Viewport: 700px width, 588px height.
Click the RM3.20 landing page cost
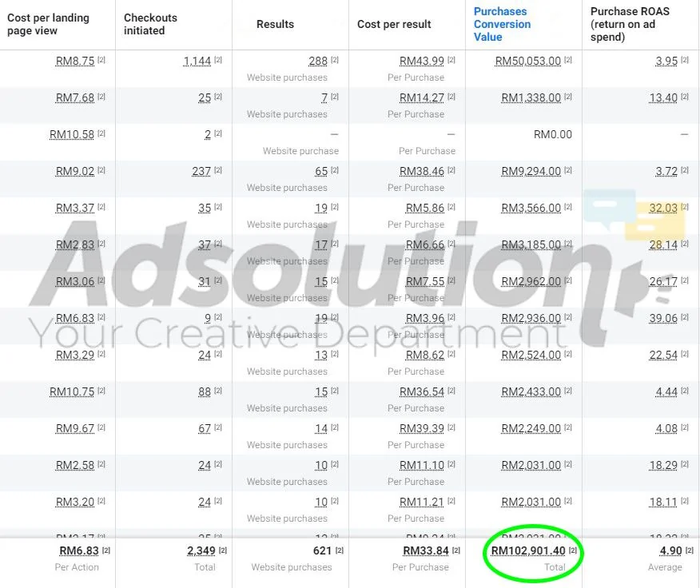pyautogui.click(x=75, y=502)
